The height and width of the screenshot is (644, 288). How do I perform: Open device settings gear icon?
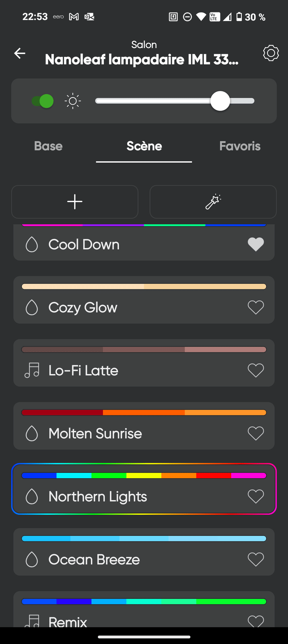(271, 53)
